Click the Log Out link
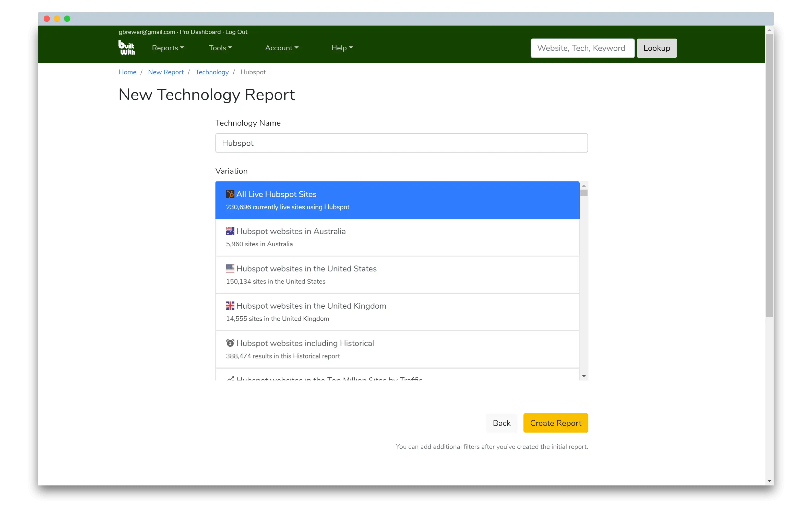The height and width of the screenshot is (511, 812). click(236, 32)
